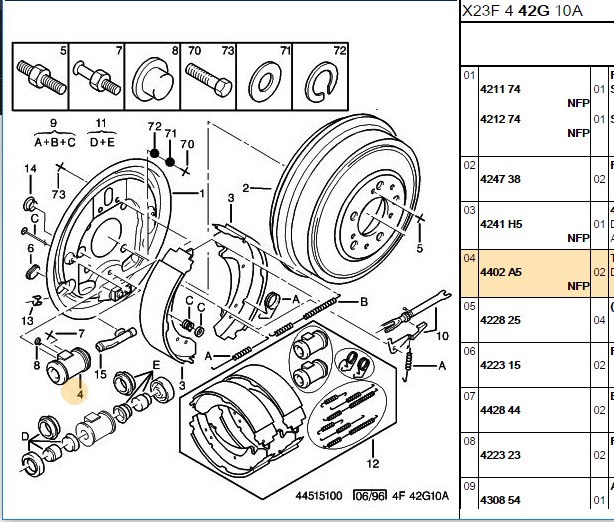Click callout number 13 in the diagram
This screenshot has height=522, width=614.
click(27, 321)
